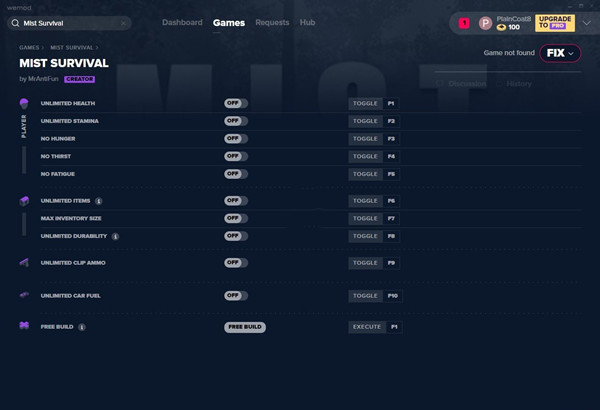Click the PlainCoat8 profile avatar

click(x=485, y=23)
